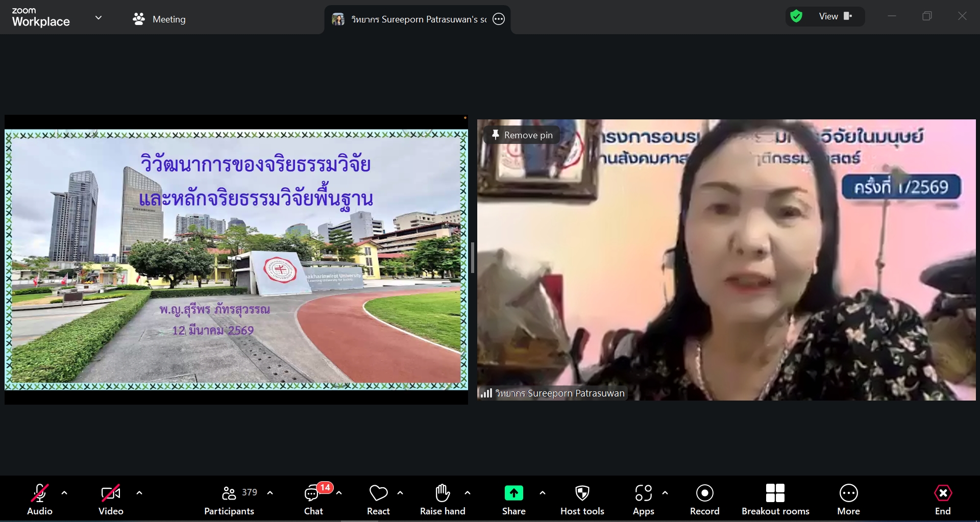Turn on camera with Video button
The width and height of the screenshot is (980, 522).
point(111,500)
